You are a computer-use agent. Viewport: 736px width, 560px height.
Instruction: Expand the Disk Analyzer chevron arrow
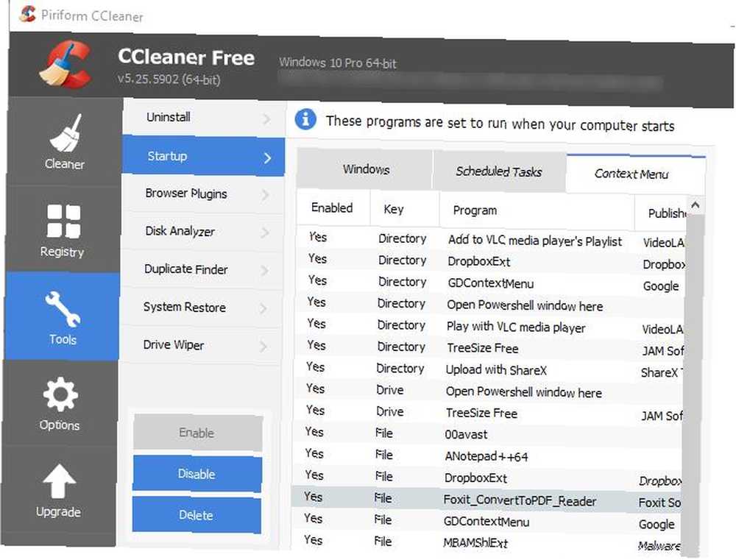265,233
